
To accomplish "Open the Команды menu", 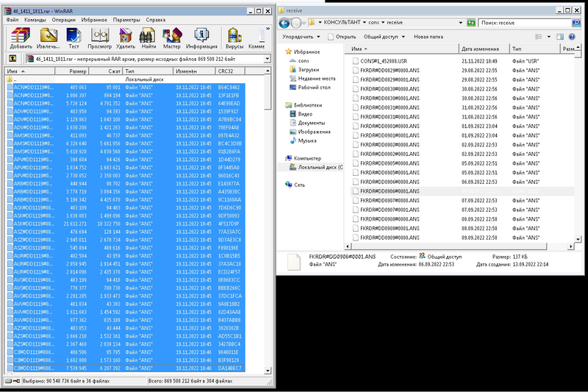I will (35, 20).
